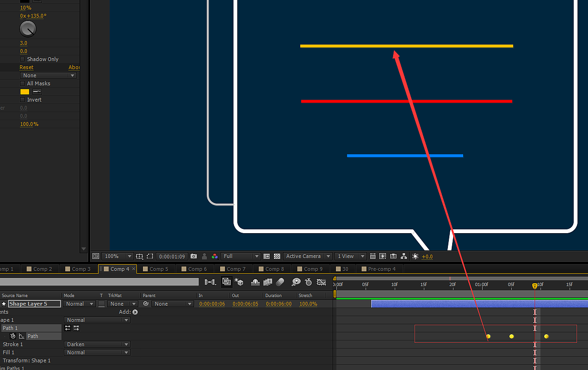Open grid and guide options icon
588x370 pixels.
pos(140,256)
